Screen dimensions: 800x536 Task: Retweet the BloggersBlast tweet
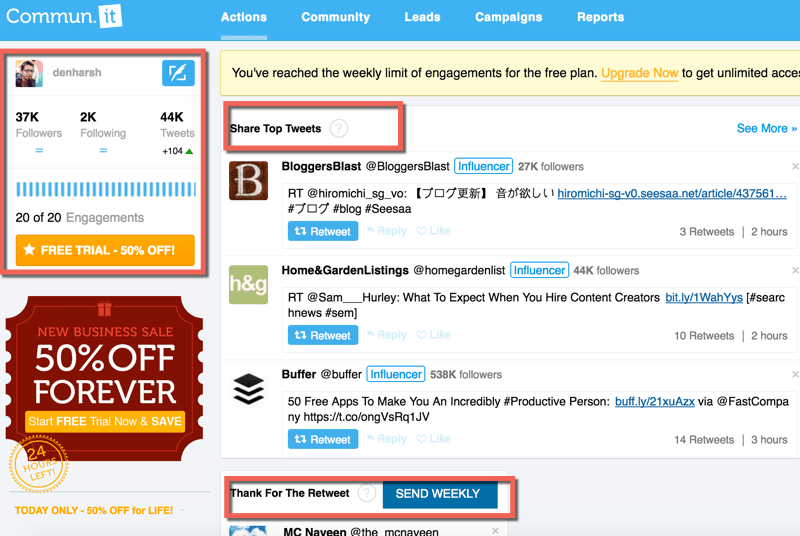tap(323, 231)
